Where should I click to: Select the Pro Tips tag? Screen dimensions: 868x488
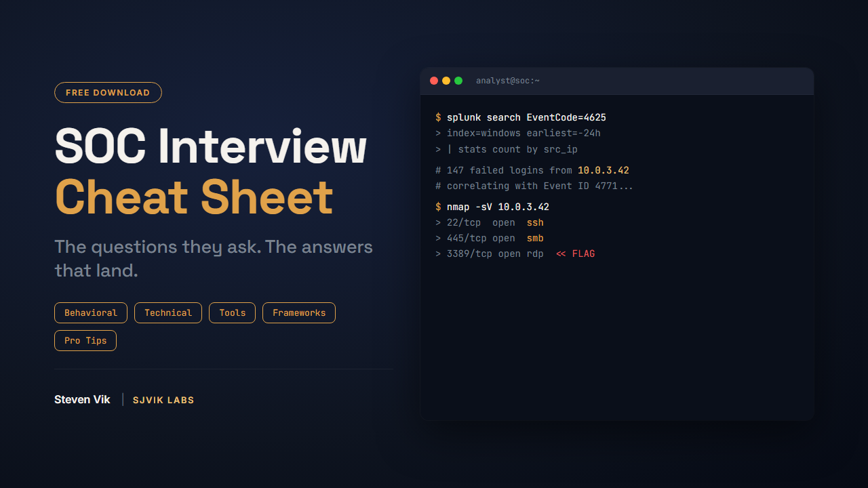(85, 340)
